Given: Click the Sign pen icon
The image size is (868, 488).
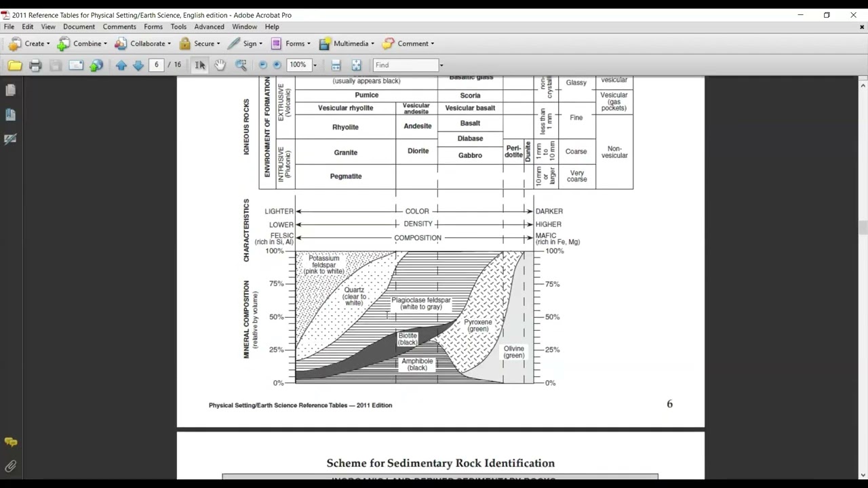Looking at the screenshot, I should (233, 43).
